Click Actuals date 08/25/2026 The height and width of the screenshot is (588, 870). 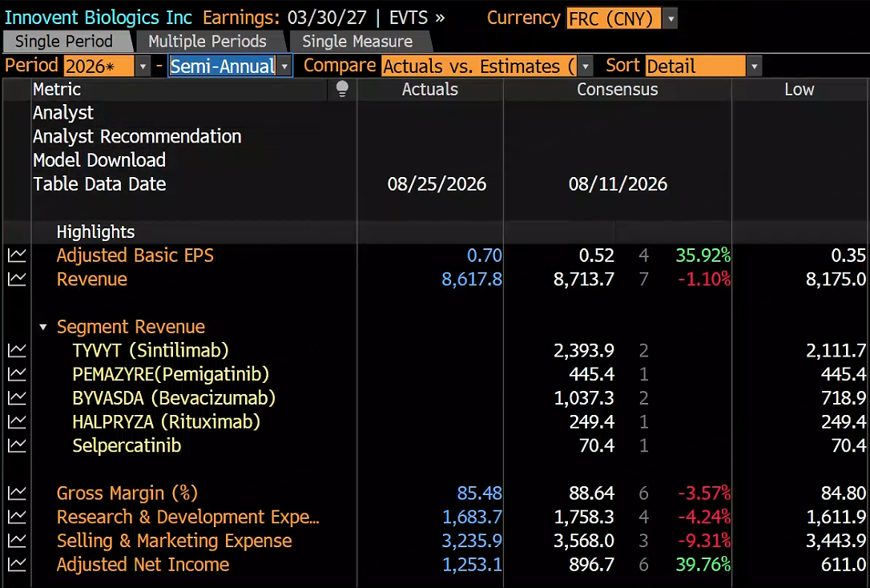(437, 184)
